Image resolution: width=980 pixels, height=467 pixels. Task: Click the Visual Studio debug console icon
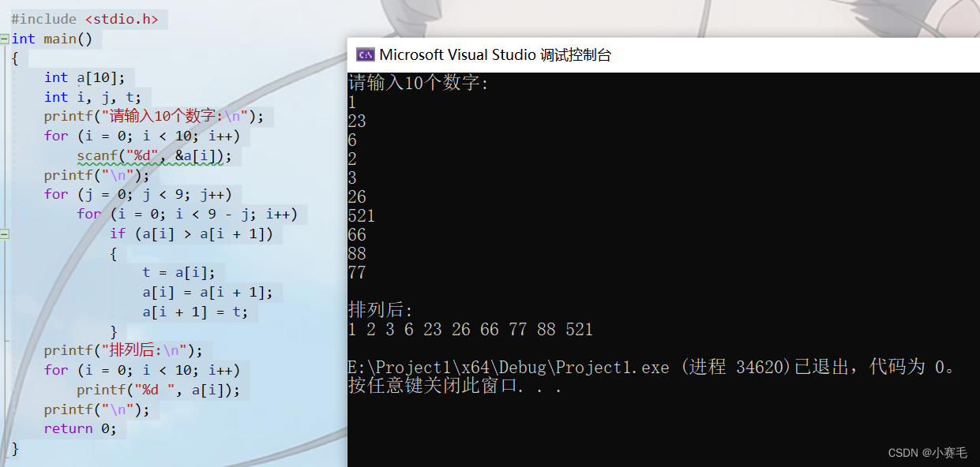point(365,54)
